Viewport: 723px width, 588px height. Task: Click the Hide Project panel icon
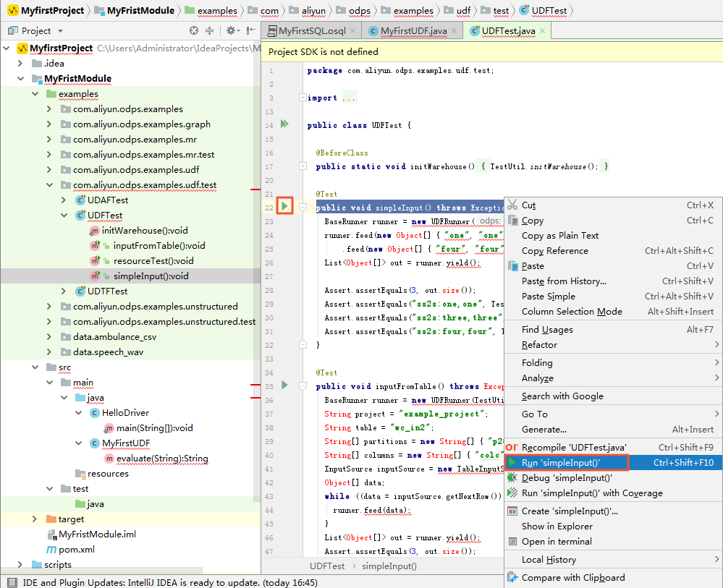coord(250,31)
